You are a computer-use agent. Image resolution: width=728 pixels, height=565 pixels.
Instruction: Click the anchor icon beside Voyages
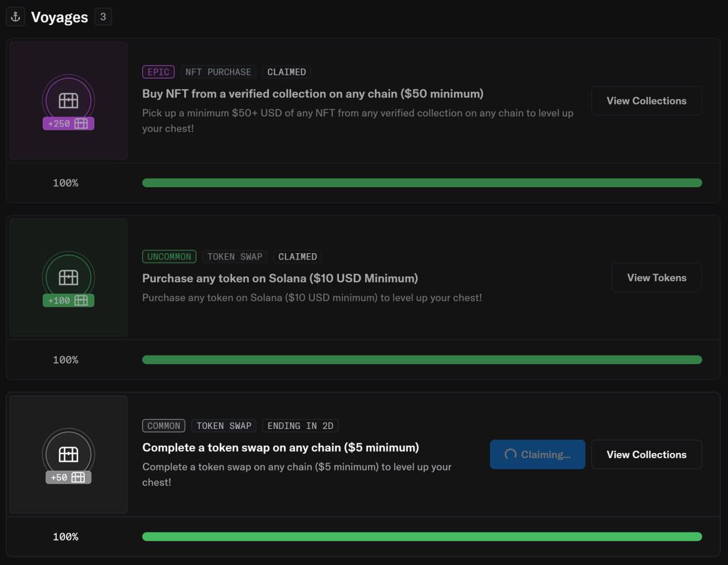pos(15,17)
